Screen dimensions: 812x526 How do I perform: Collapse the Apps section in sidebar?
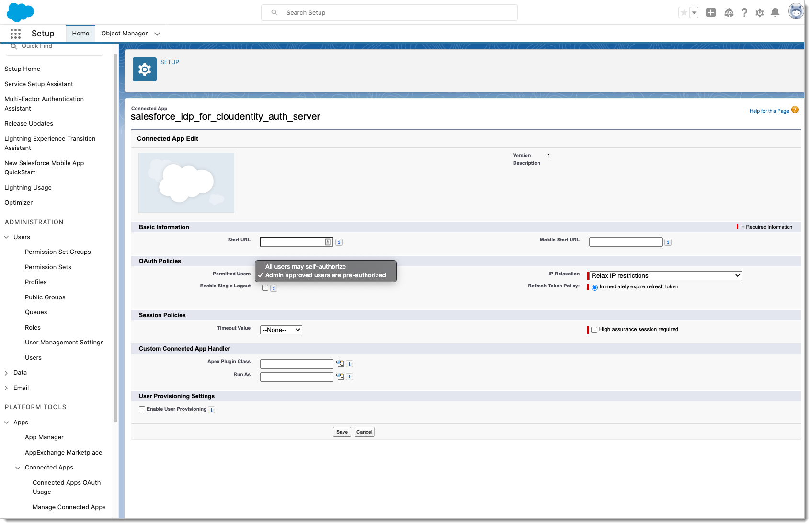click(6, 423)
